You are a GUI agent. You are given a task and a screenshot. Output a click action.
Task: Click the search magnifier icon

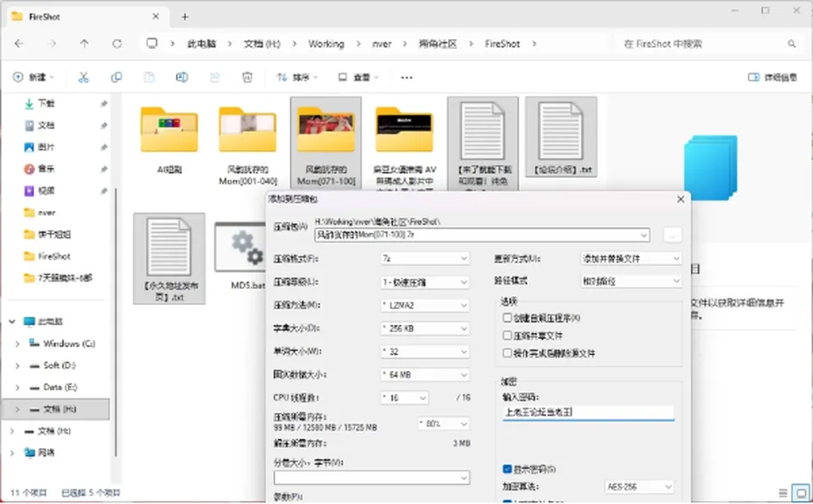pyautogui.click(x=791, y=44)
